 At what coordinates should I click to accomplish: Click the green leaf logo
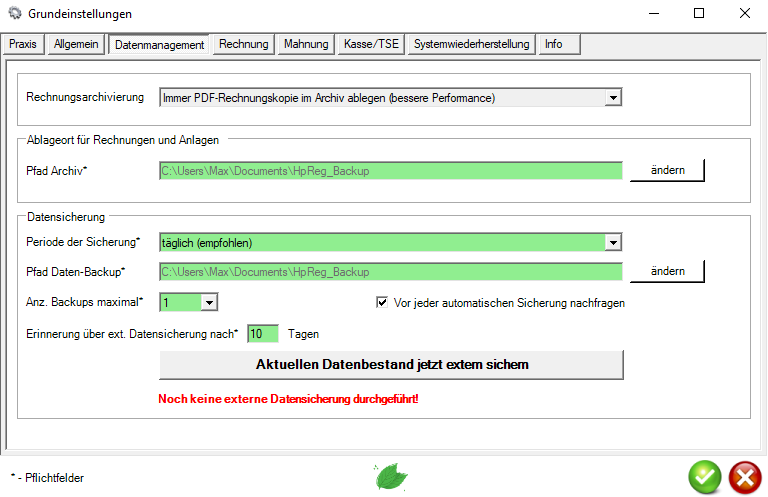point(391,477)
